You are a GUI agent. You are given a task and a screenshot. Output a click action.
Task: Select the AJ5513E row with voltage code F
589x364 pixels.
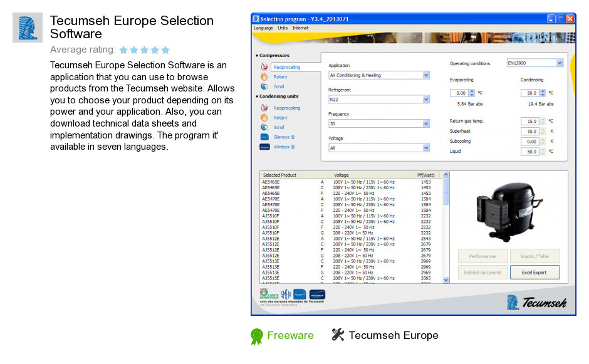(352, 267)
